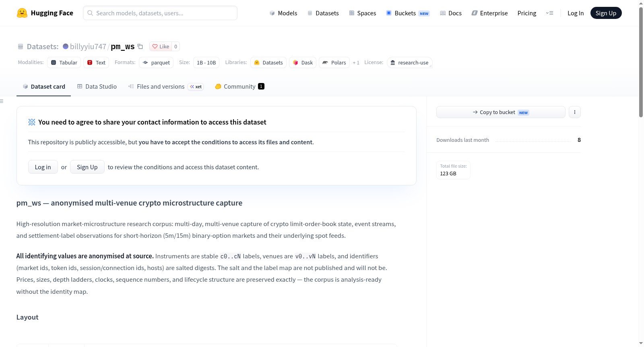Open Buckets in the top navigation
This screenshot has height=347, width=644.
(408, 13)
